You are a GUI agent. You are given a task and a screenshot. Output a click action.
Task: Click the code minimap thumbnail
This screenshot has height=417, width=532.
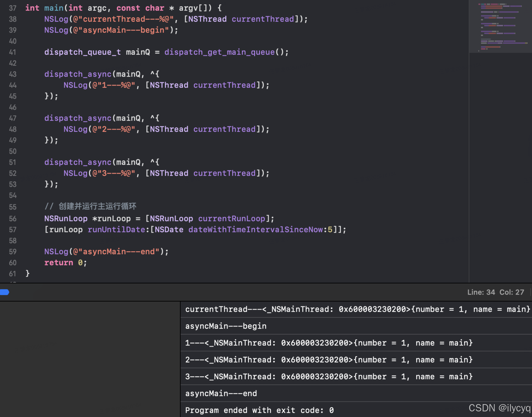(x=500, y=26)
